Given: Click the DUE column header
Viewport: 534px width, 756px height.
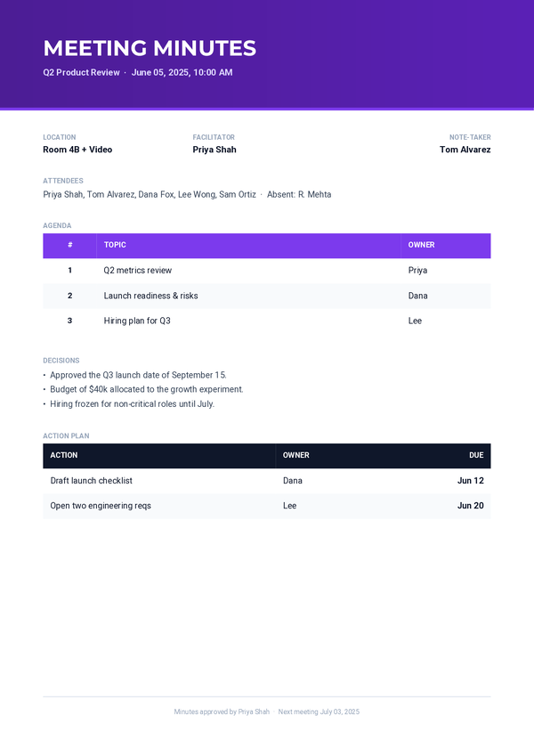Looking at the screenshot, I should coord(476,455).
